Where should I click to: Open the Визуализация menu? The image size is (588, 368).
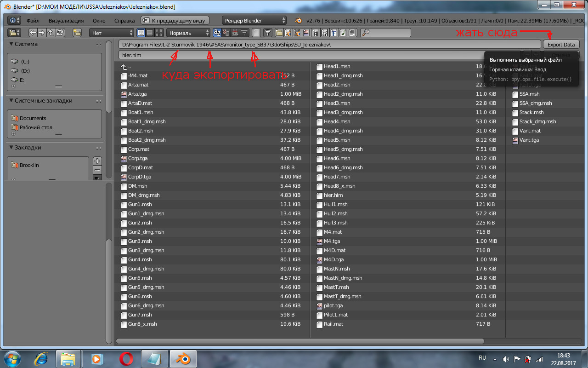click(x=66, y=21)
